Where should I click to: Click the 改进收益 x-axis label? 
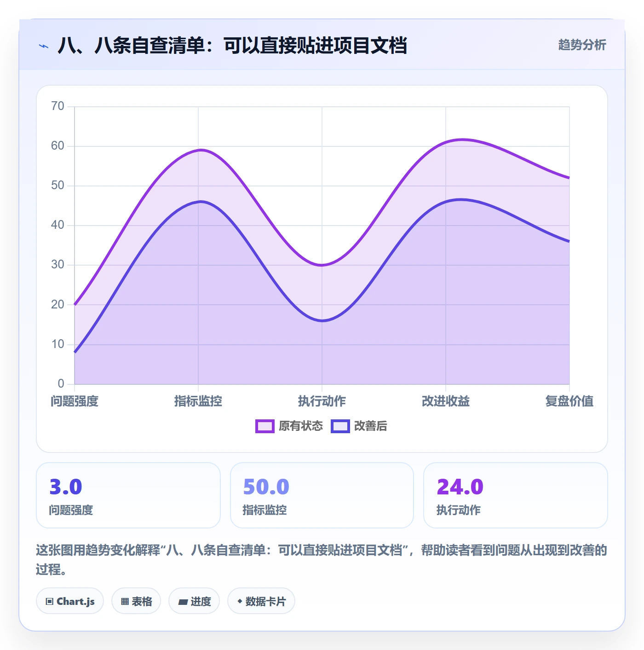[x=446, y=401]
